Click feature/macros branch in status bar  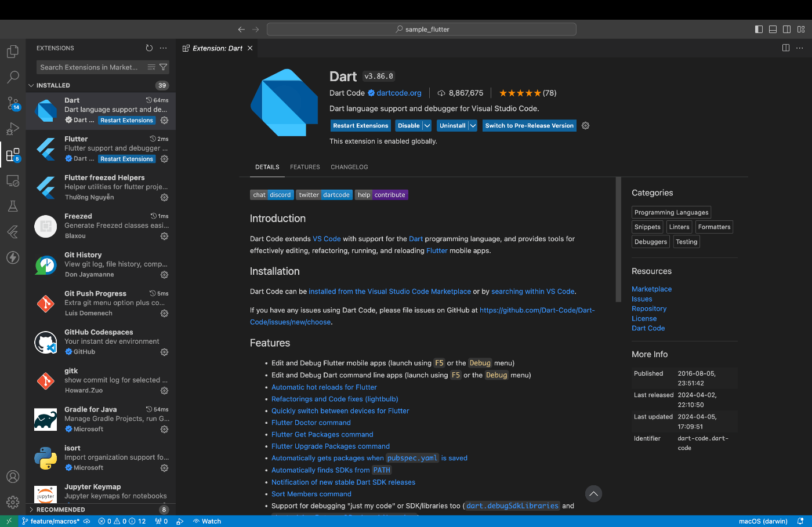coord(50,521)
